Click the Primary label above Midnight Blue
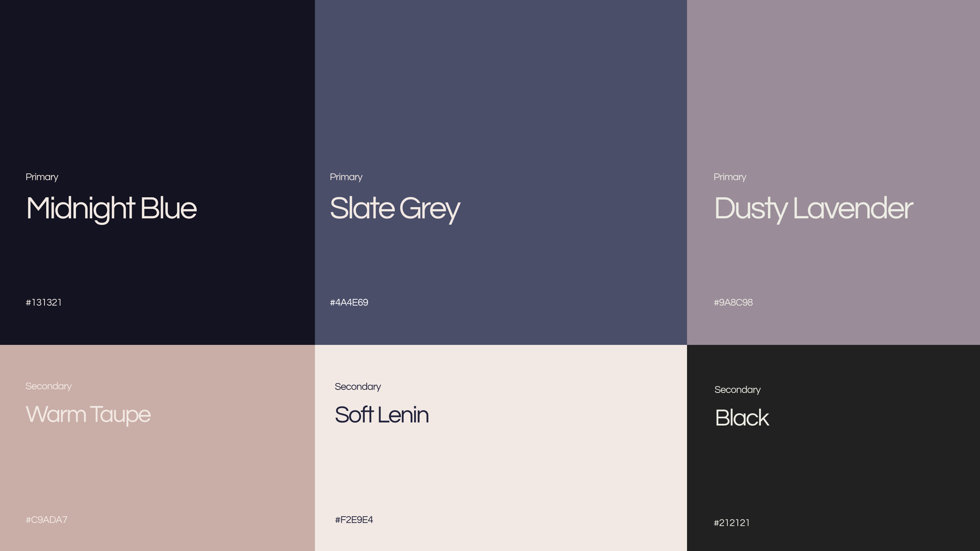The width and height of the screenshot is (980, 551). [x=42, y=177]
